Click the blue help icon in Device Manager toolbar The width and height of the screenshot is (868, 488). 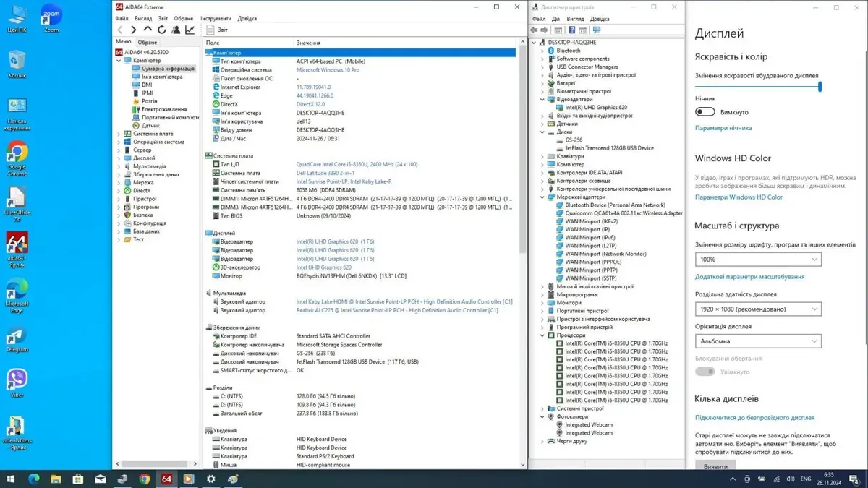572,30
